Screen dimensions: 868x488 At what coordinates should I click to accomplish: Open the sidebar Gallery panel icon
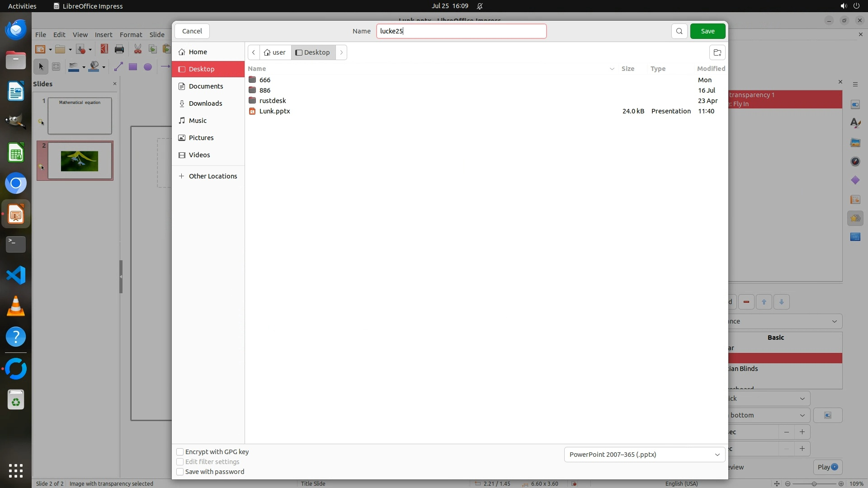click(x=855, y=142)
